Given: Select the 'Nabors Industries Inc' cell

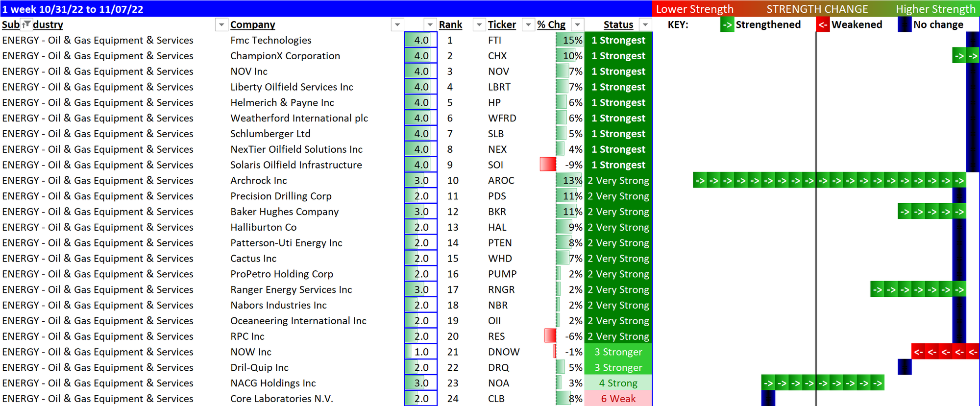Looking at the screenshot, I should [278, 306].
